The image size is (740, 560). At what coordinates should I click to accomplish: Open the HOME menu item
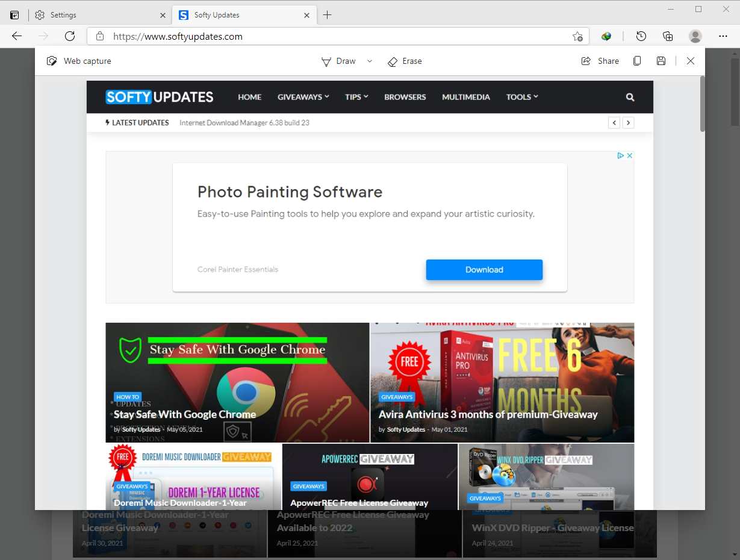pyautogui.click(x=249, y=97)
